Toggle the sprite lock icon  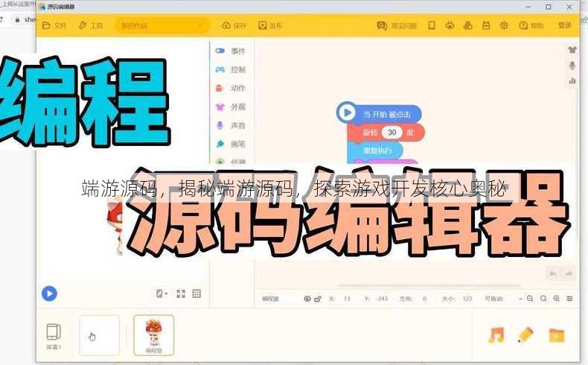(318, 299)
